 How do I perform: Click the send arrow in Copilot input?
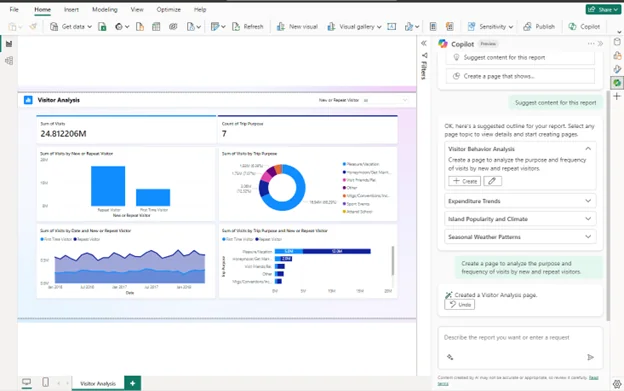[x=591, y=357]
